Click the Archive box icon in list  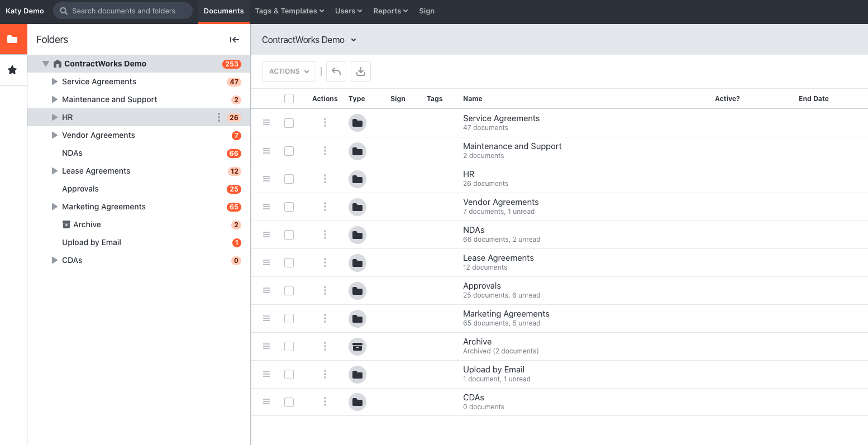[x=357, y=347]
